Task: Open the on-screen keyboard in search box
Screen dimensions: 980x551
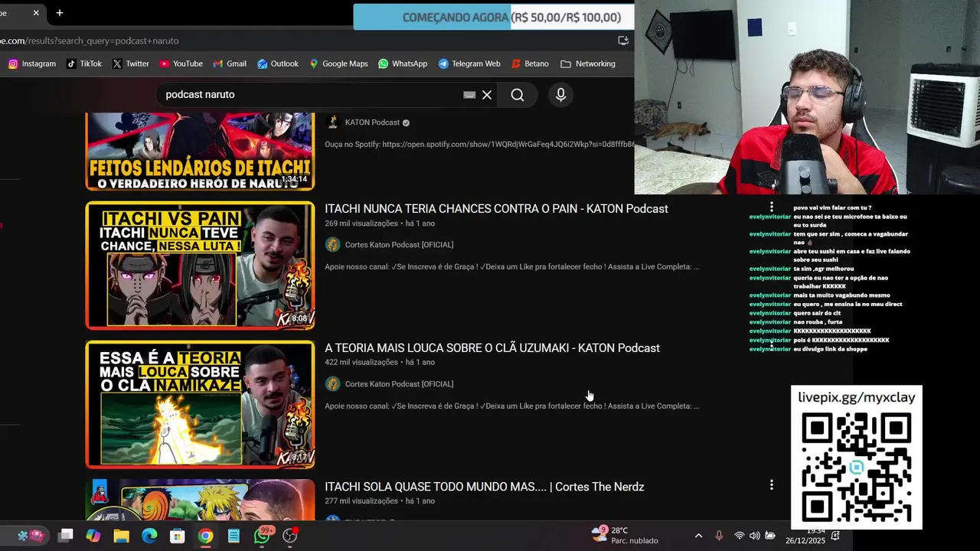Action: point(469,95)
